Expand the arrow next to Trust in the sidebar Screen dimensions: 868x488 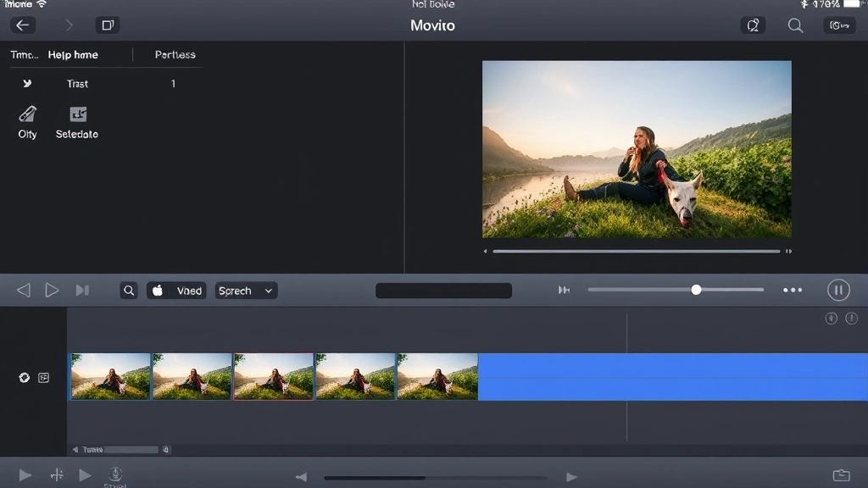[25, 84]
